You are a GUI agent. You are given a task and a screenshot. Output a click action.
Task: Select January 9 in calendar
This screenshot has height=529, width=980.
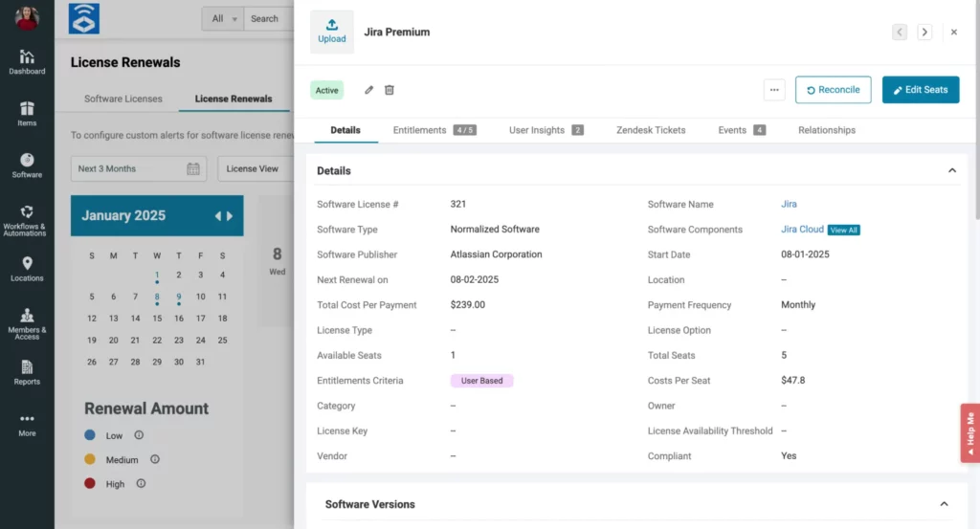click(x=179, y=298)
